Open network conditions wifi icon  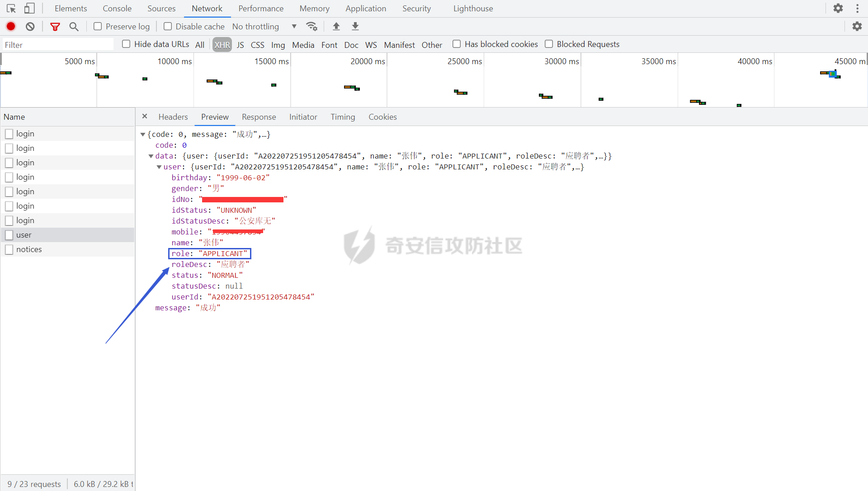pyautogui.click(x=312, y=27)
